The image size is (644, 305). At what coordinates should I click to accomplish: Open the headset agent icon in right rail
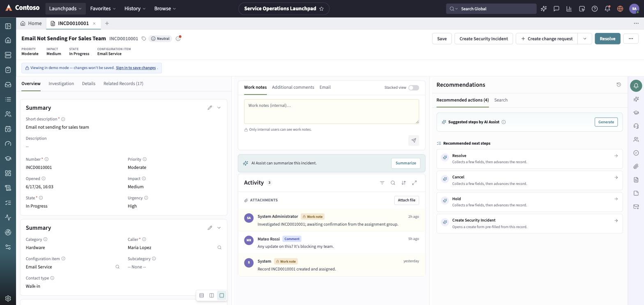click(x=636, y=126)
